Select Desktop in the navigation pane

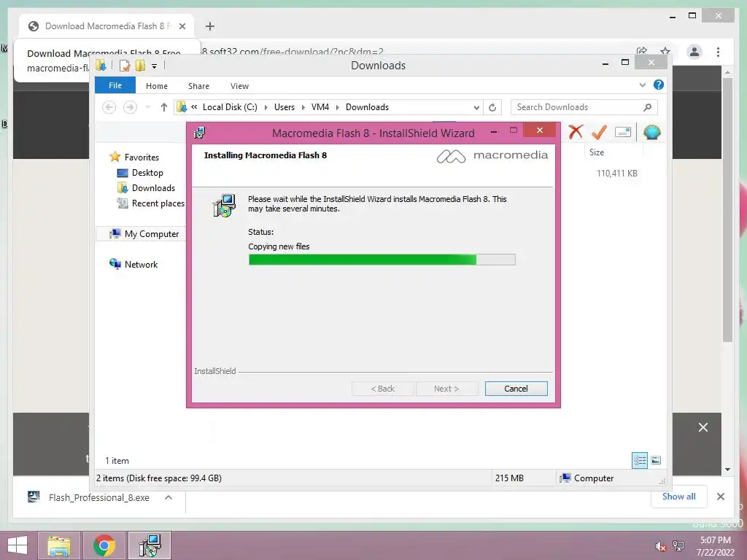(x=147, y=173)
